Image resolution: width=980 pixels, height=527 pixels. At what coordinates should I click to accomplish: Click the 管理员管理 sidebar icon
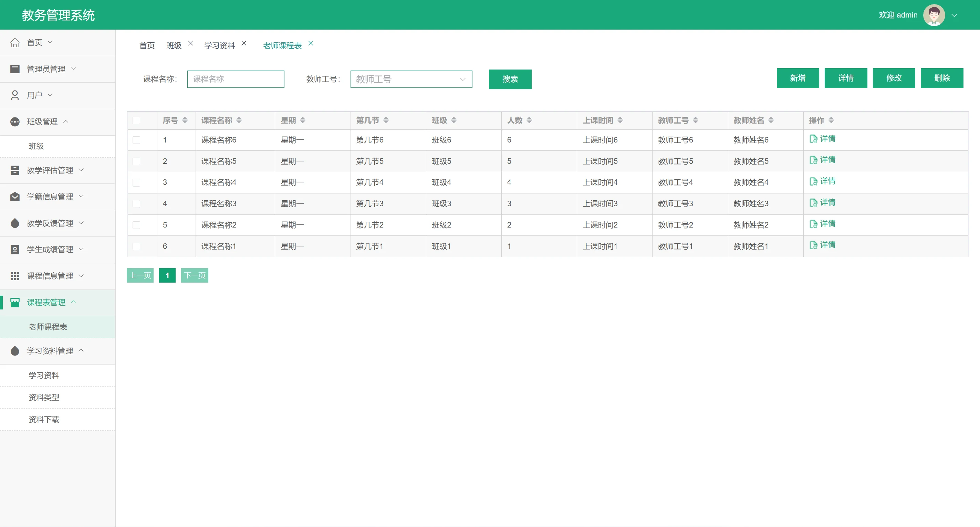[15, 69]
